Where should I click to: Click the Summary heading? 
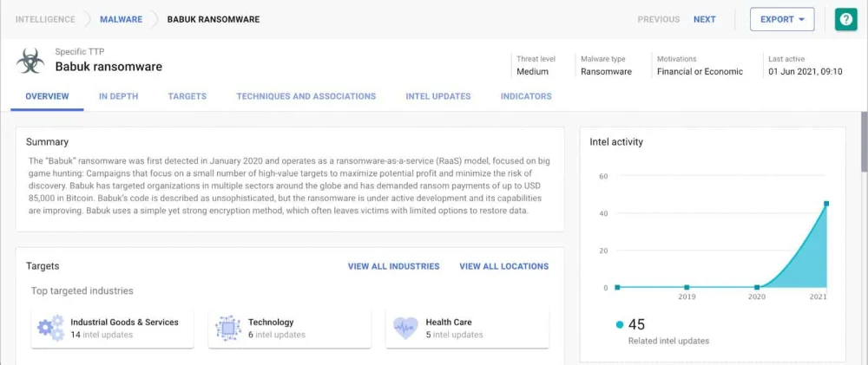point(47,142)
